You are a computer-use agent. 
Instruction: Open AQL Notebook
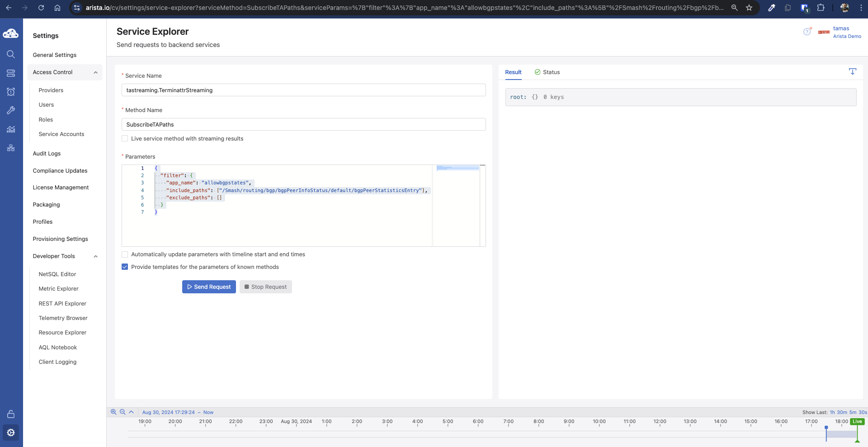[58, 348]
